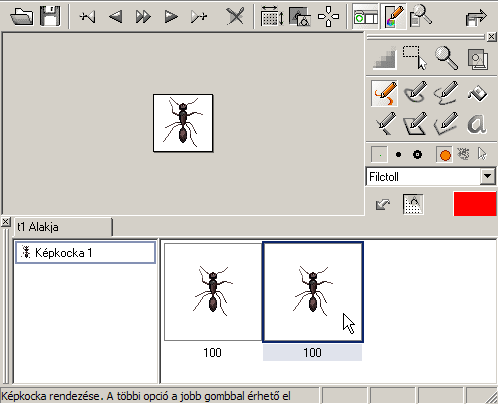The image size is (498, 404).
Task: Jump to the first frame
Action: pyautogui.click(x=88, y=16)
